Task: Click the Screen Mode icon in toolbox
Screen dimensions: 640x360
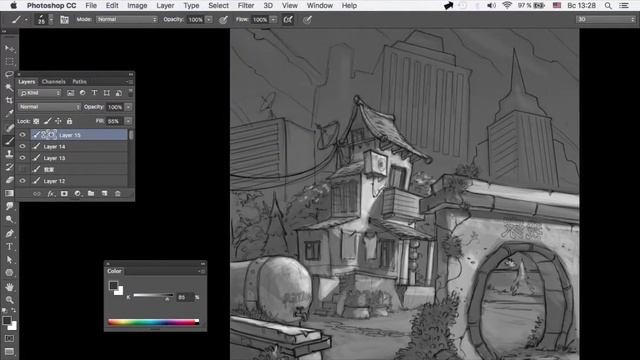Action: (x=9, y=351)
